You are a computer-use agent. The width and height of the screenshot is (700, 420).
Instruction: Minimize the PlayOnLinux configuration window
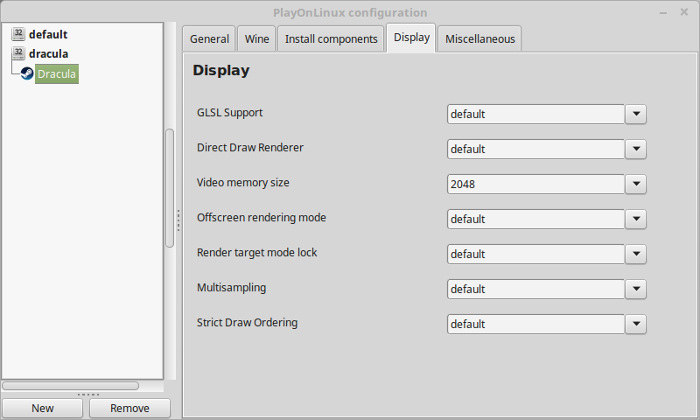663,12
